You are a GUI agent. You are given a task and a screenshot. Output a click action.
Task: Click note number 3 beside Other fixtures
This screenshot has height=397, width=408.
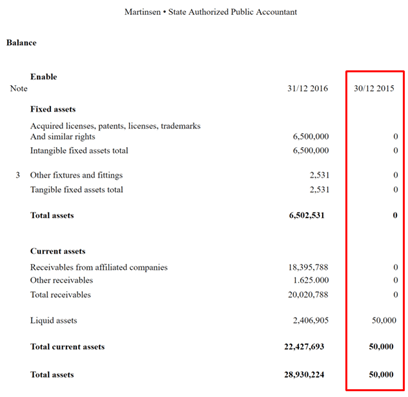click(x=18, y=175)
